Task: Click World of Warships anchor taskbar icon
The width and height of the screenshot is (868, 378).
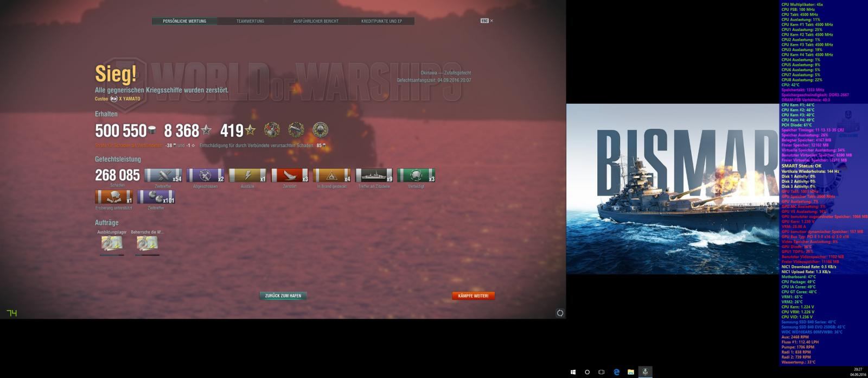Action: click(x=645, y=372)
